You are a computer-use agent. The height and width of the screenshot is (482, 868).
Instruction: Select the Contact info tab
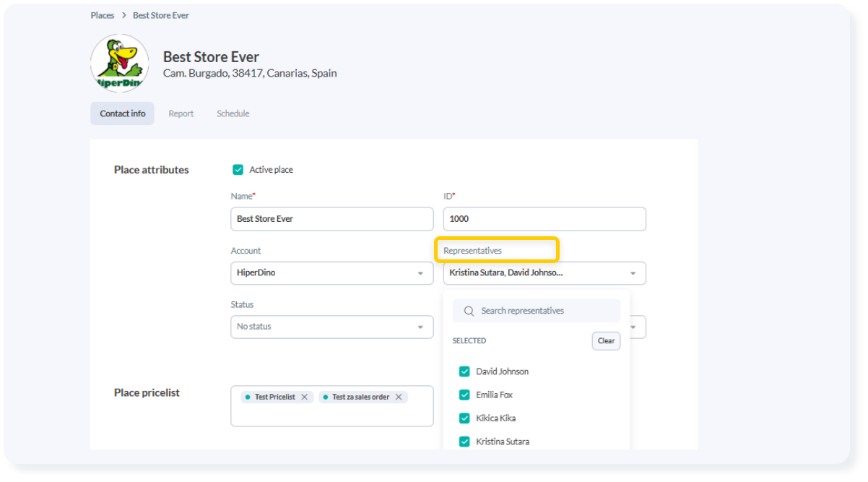pos(122,113)
